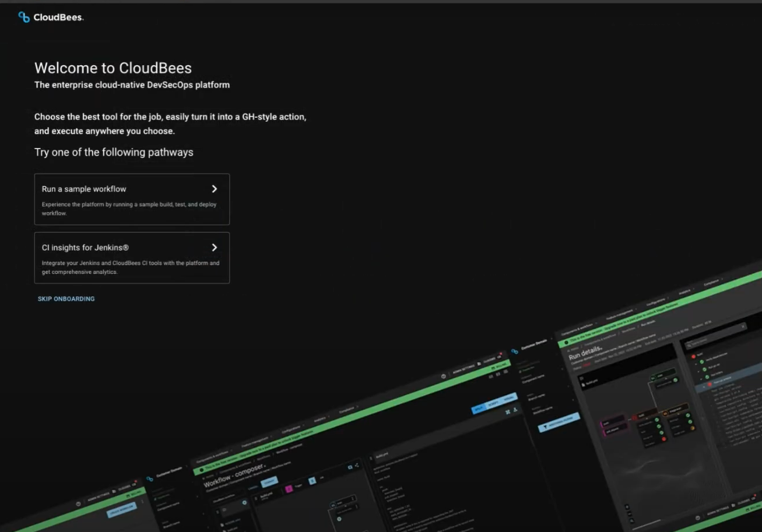Click the SKIP ONBOARDING link
762x532 pixels.
(66, 298)
